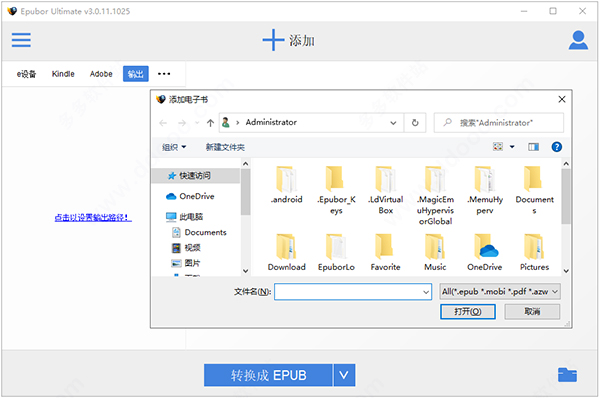Open the 组织 organize dropdown

(x=174, y=147)
